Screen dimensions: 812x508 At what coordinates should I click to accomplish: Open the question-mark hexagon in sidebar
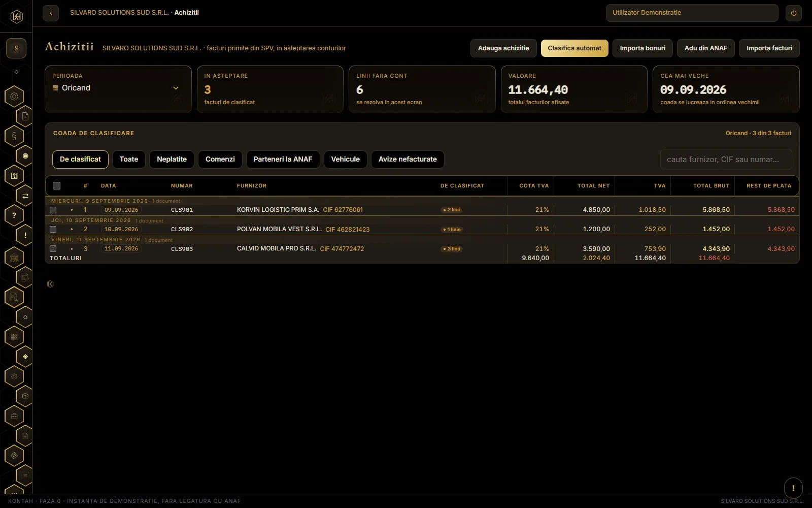coord(14,215)
